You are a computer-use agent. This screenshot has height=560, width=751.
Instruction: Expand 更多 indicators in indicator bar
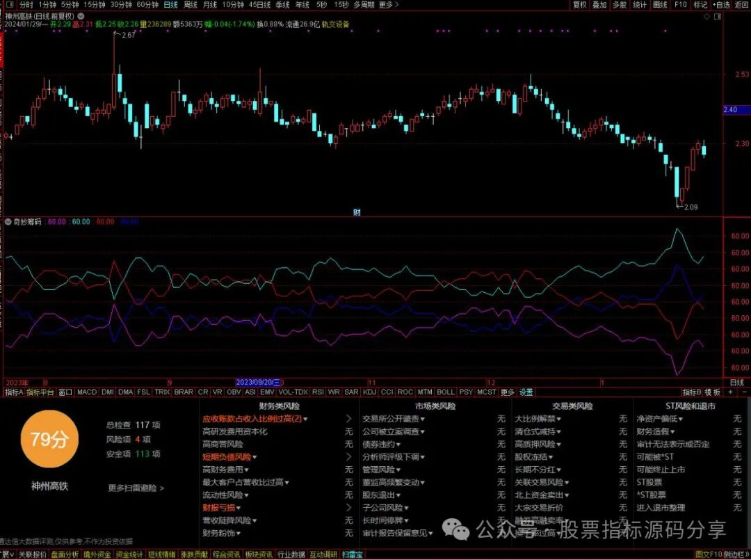tap(507, 392)
